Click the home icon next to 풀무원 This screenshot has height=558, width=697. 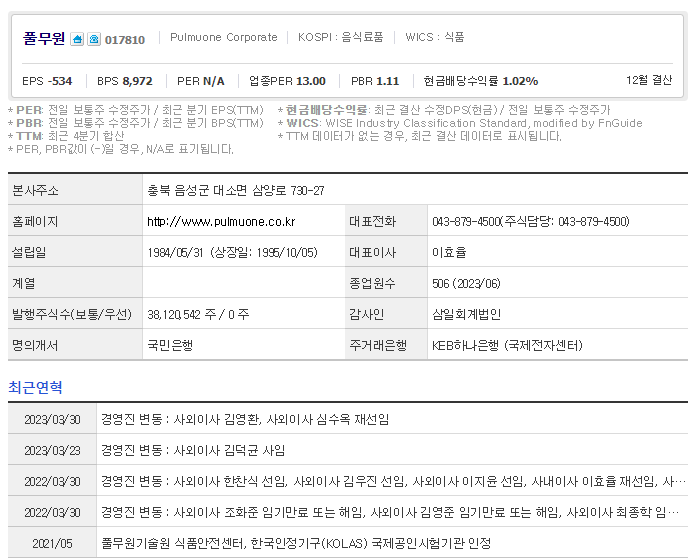(x=77, y=39)
